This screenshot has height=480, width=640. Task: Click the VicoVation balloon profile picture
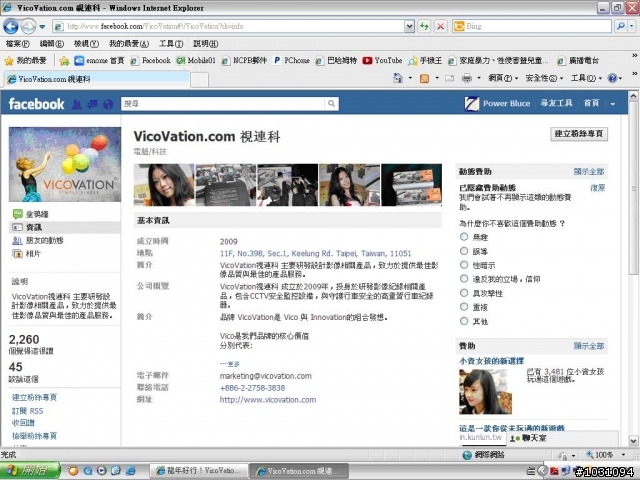click(65, 164)
